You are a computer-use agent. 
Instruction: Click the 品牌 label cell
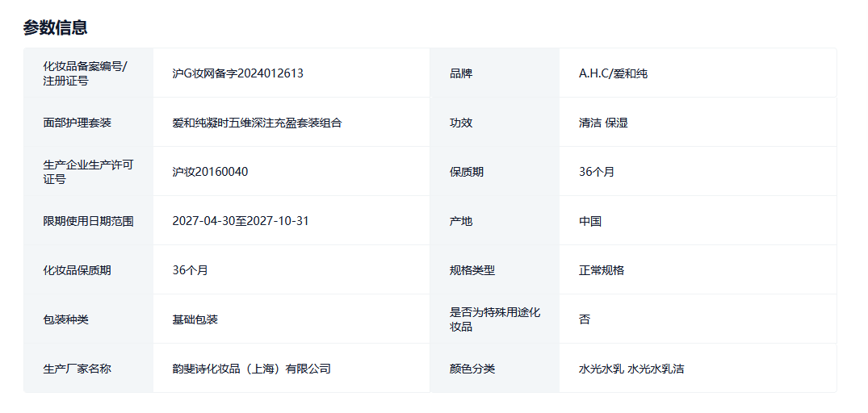pos(461,73)
